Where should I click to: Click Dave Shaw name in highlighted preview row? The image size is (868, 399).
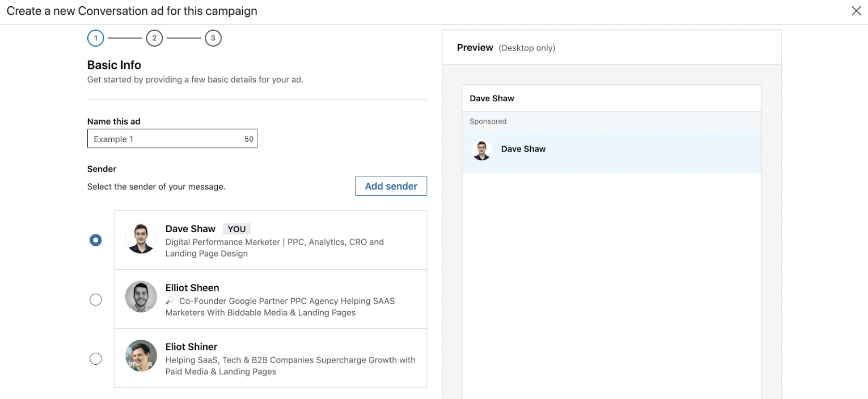[523, 149]
